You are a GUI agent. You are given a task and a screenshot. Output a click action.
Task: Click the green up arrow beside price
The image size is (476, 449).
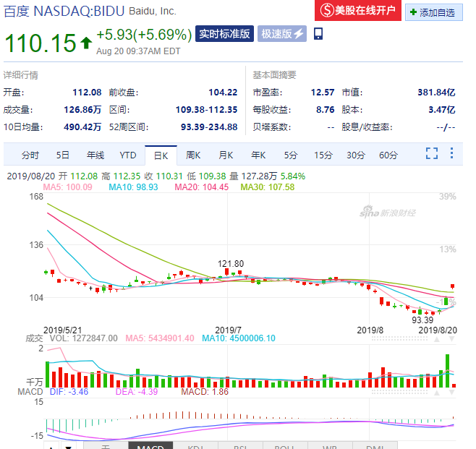pyautogui.click(x=86, y=43)
